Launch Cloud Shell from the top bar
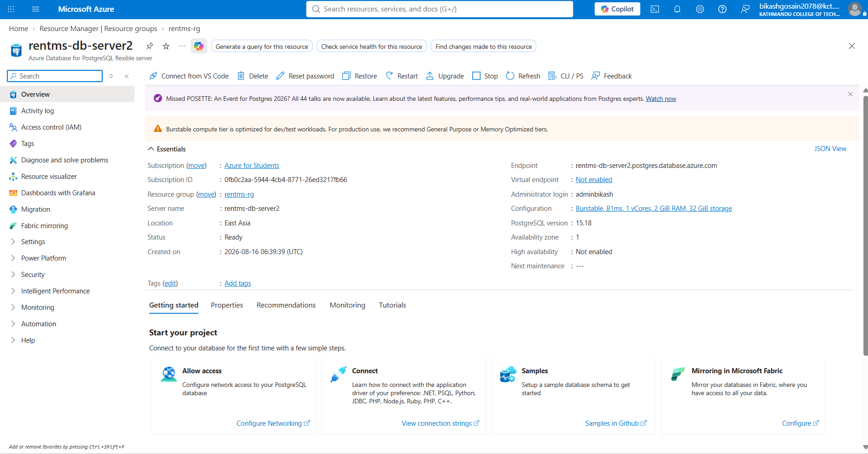Screen dimensions: 868x454 [x=655, y=9]
